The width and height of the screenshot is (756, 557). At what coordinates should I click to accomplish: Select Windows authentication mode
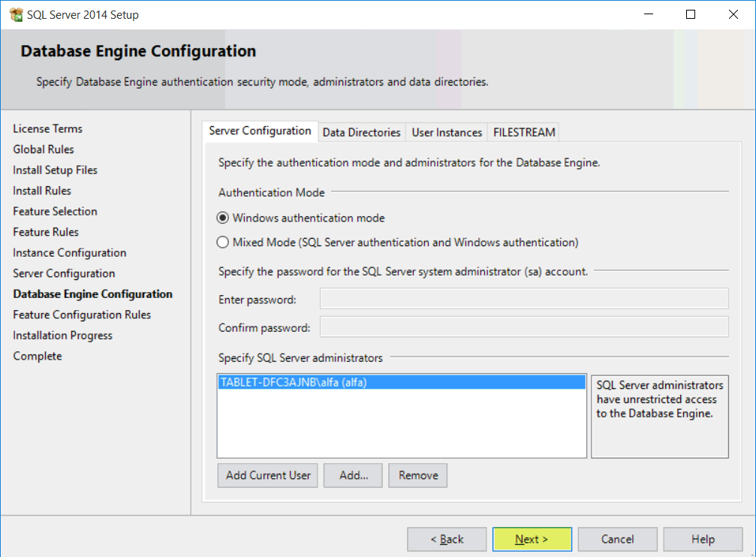[301, 218]
